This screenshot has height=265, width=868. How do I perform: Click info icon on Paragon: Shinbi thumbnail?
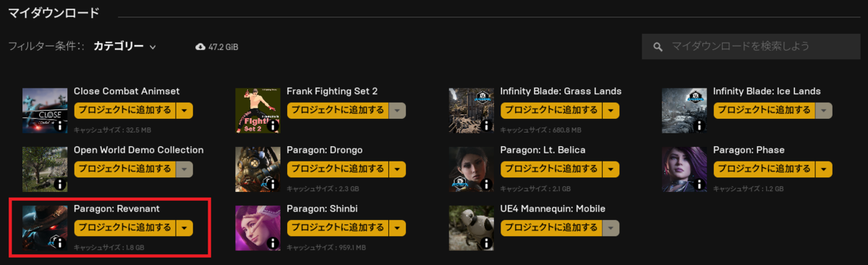[273, 244]
